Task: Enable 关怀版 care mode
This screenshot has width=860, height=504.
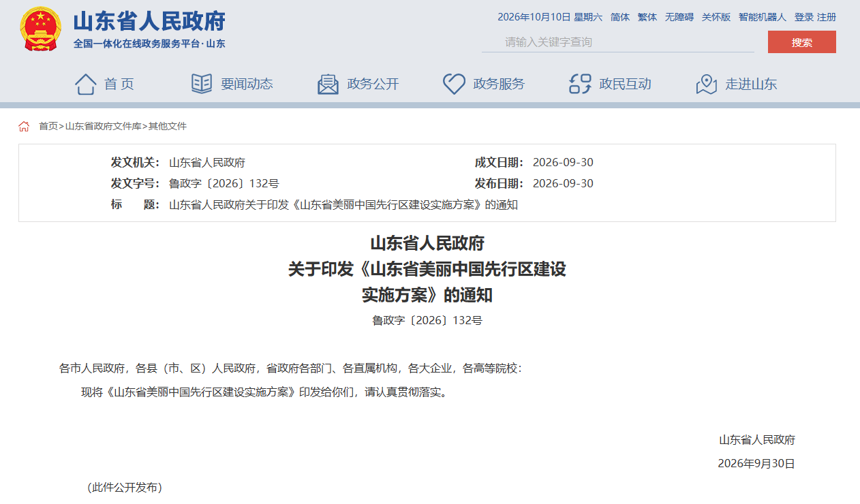Action: pos(716,17)
